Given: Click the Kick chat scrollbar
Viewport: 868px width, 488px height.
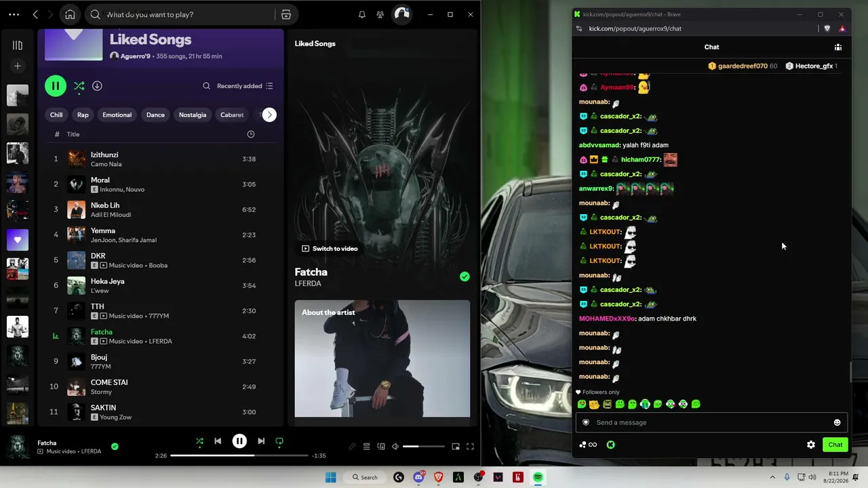Looking at the screenshot, I should [850, 371].
